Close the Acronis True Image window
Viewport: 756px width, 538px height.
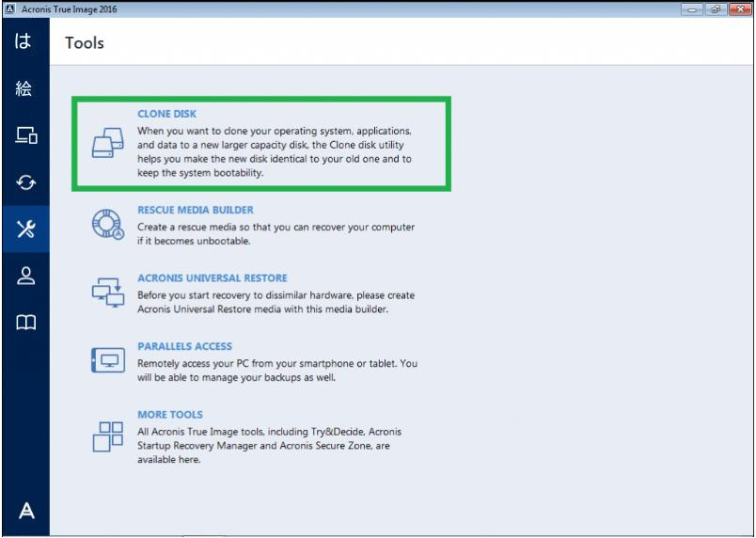741,9
